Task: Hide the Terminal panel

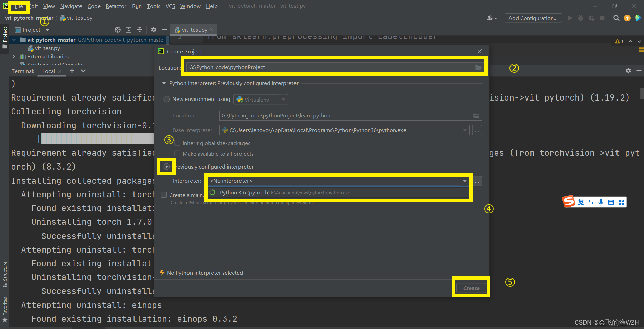Action: point(639,71)
